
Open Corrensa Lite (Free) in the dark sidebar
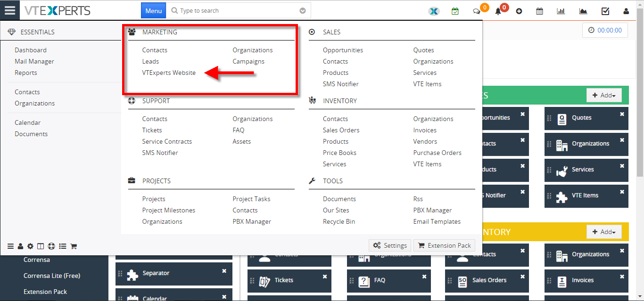click(52, 276)
